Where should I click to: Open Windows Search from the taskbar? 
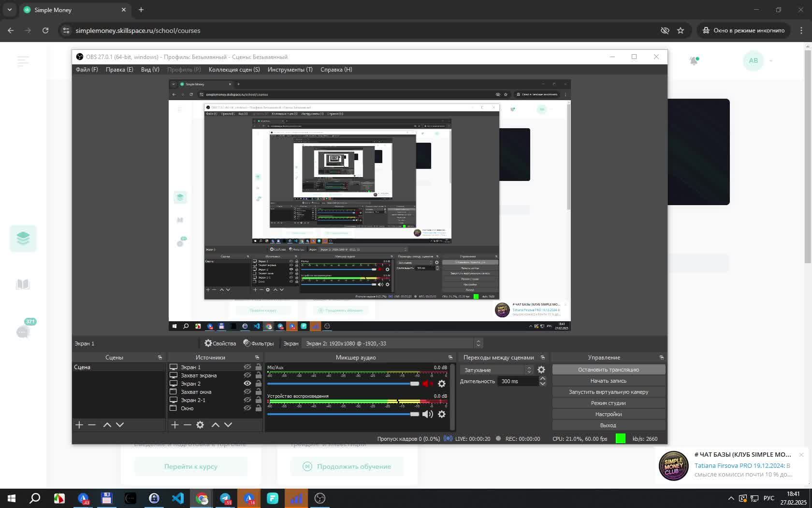(x=35, y=498)
